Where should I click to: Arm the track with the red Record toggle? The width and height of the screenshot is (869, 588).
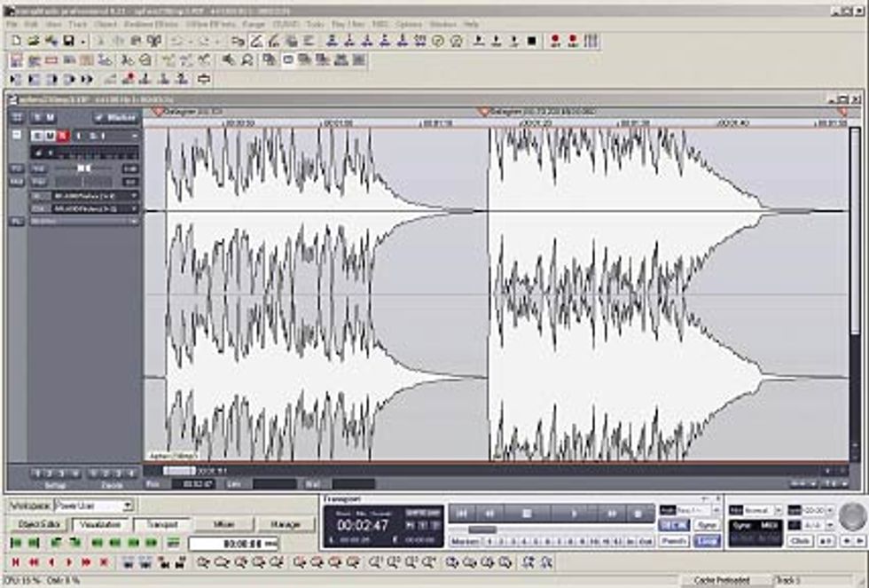(64, 136)
